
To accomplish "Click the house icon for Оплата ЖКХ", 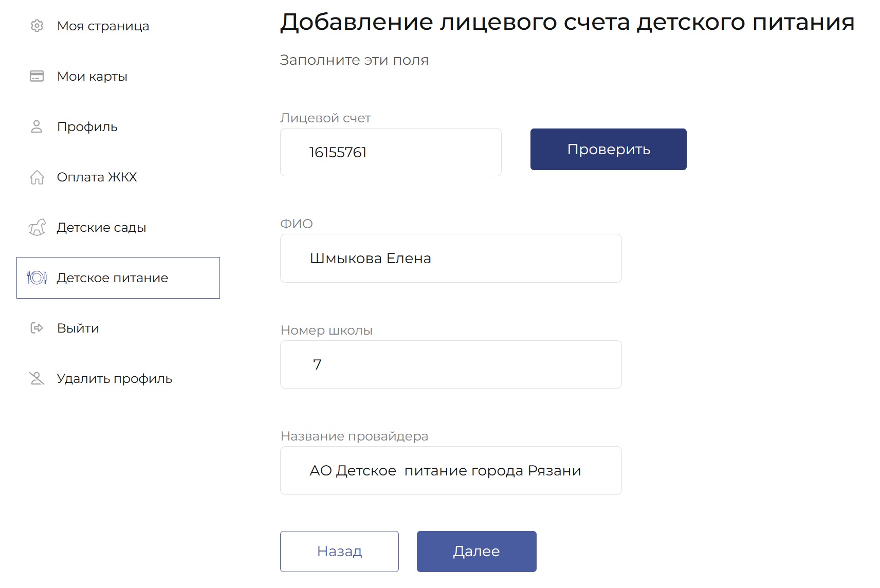I will pyautogui.click(x=37, y=177).
